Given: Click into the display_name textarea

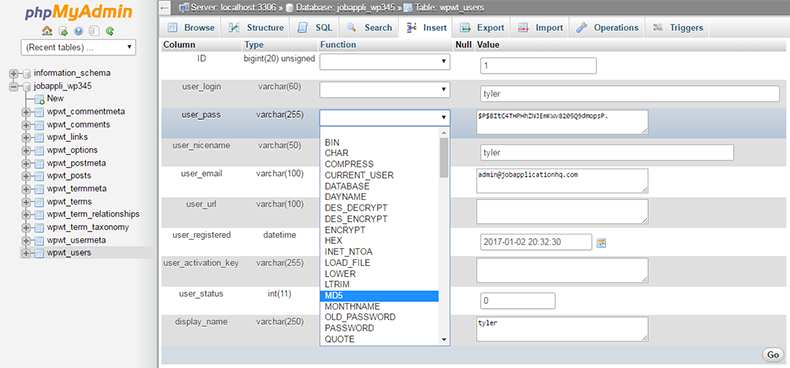Looking at the screenshot, I should tap(562, 329).
